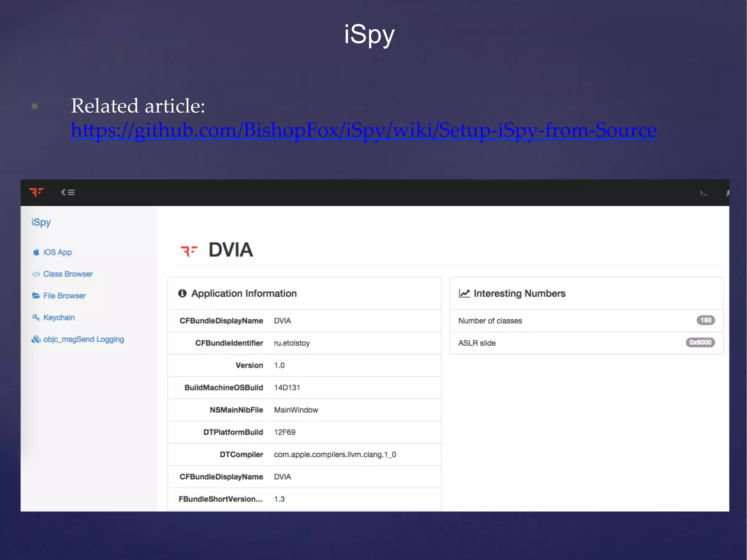Open File Browser from the sidebar
This screenshot has width=747, height=560.
tap(65, 296)
